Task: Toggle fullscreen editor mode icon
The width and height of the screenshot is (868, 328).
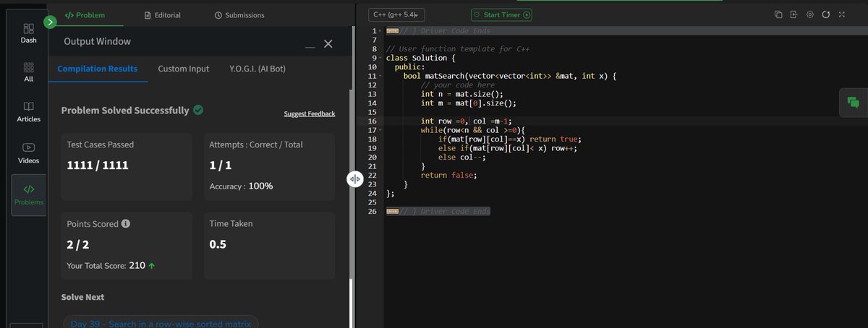Action: 841,14
